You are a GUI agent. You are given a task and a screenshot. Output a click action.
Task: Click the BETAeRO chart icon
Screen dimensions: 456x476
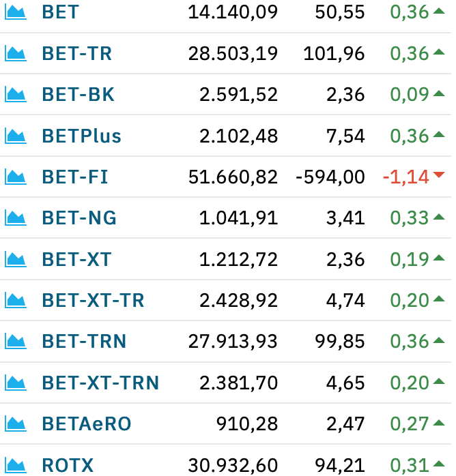tap(16, 423)
